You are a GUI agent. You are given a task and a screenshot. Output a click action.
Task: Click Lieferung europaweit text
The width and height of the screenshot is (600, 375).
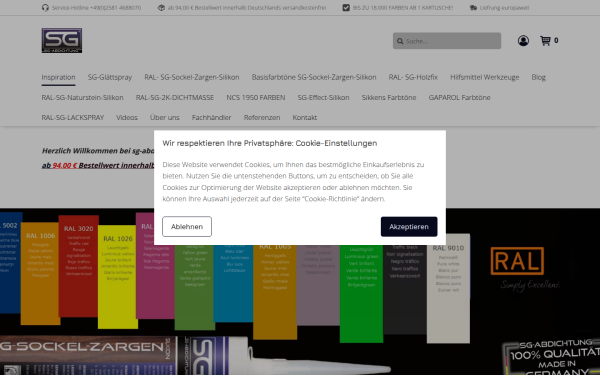point(504,8)
